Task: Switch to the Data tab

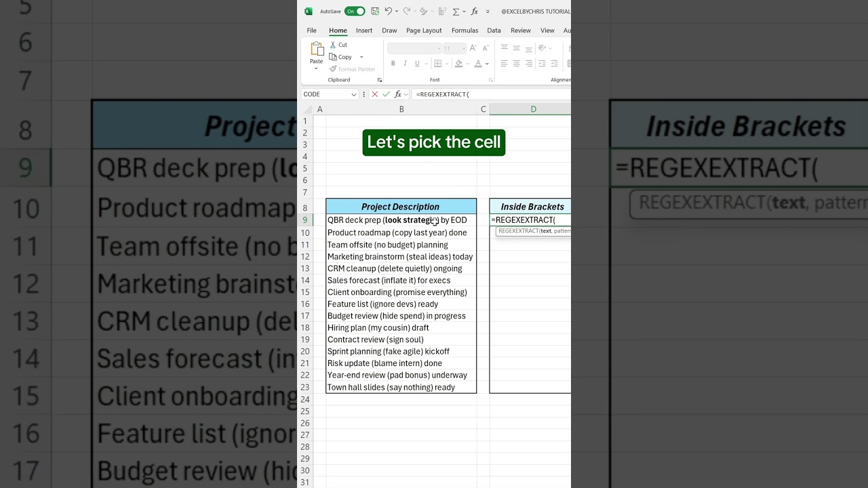Action: tap(494, 30)
